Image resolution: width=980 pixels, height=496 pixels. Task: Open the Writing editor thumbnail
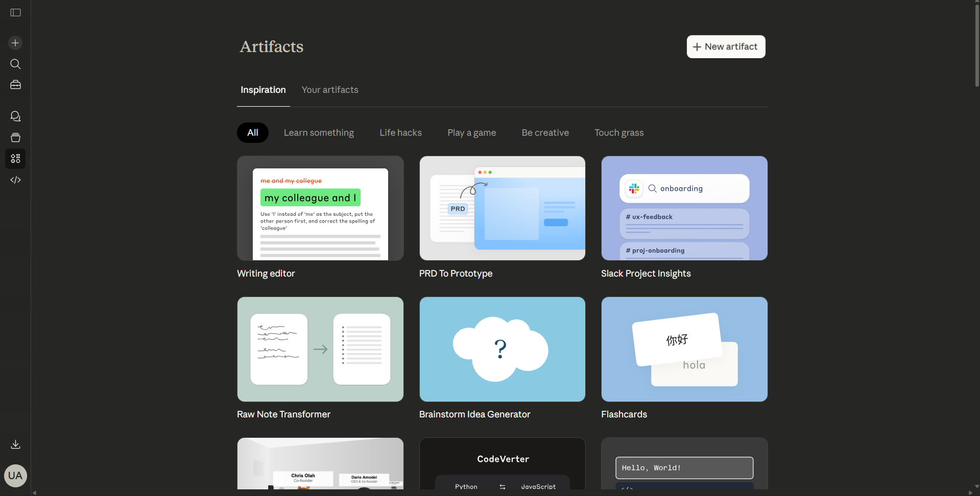(320, 208)
